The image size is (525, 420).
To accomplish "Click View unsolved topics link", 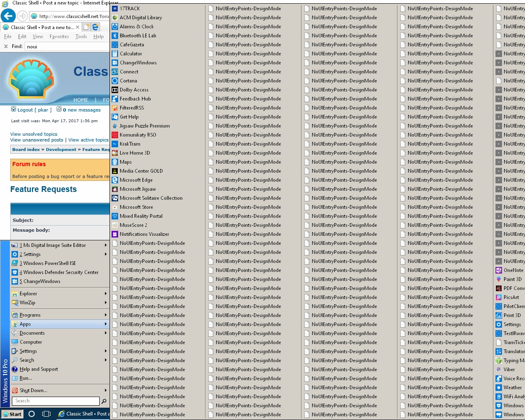I will 34,134.
